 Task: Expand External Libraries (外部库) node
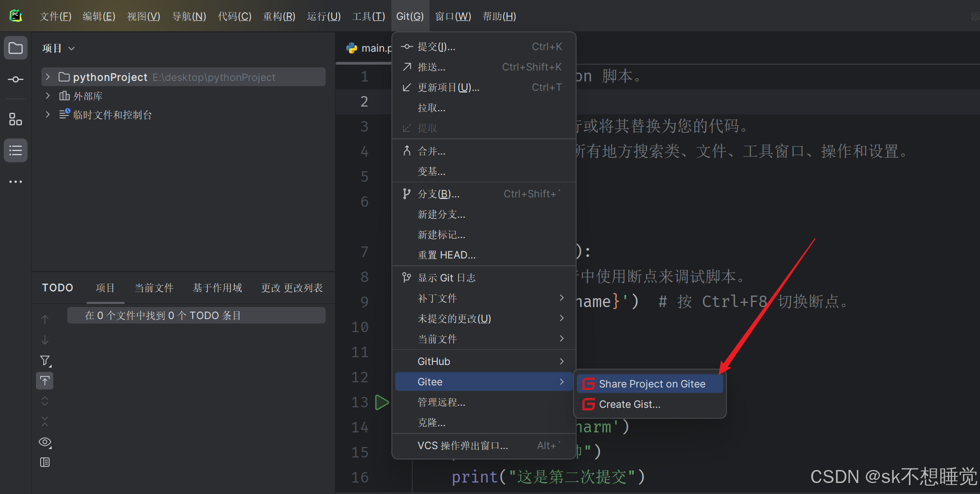point(47,96)
